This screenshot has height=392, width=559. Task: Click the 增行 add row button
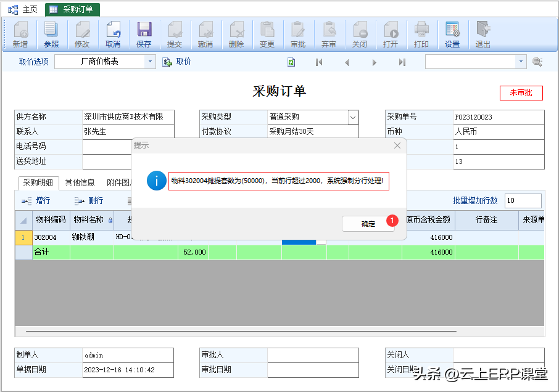[x=36, y=201]
